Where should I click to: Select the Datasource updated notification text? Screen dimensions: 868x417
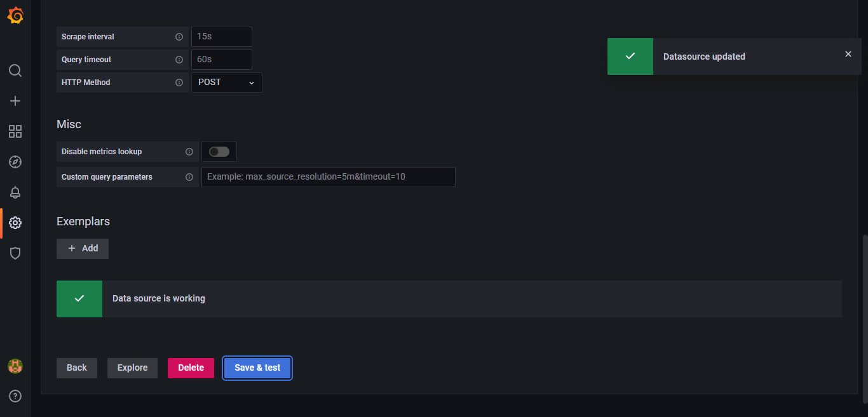(x=704, y=56)
